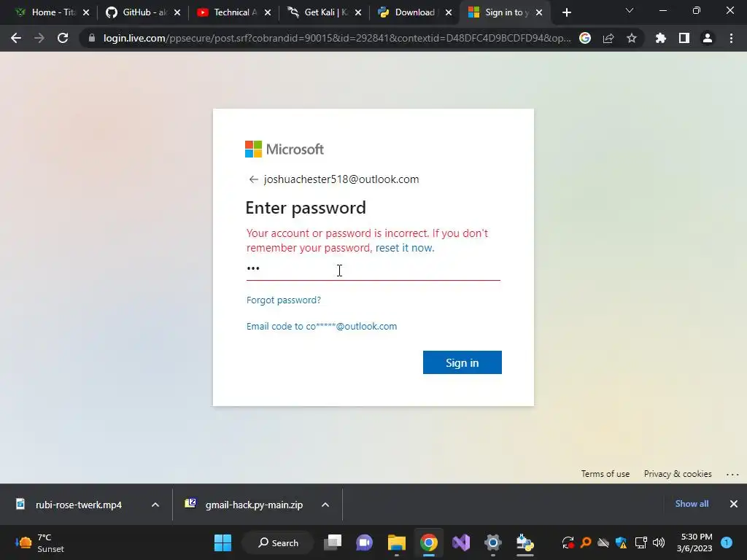Open the tab search dropdown chevron
747x560 pixels.
tap(630, 11)
